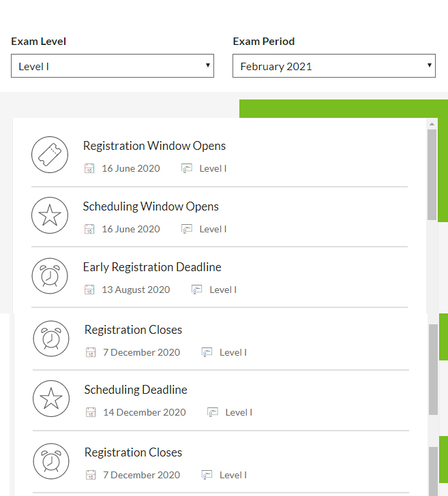The image size is (448, 496).
Task: Click the calendar icon under Registration Window Opens
Action: (89, 168)
